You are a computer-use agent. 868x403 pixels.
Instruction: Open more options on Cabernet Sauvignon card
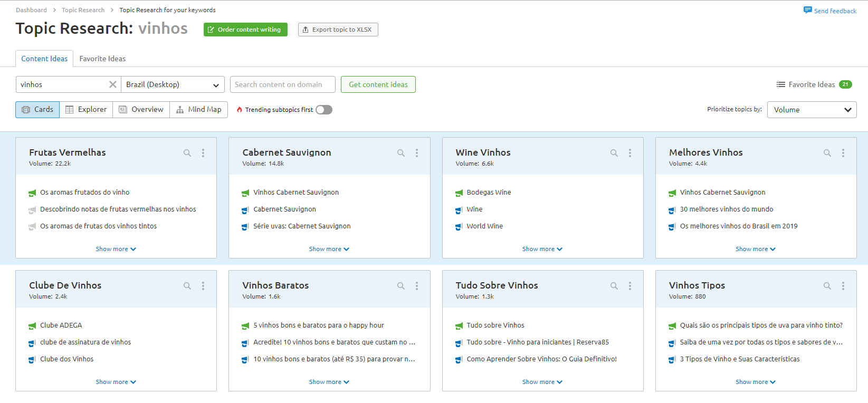pos(417,153)
